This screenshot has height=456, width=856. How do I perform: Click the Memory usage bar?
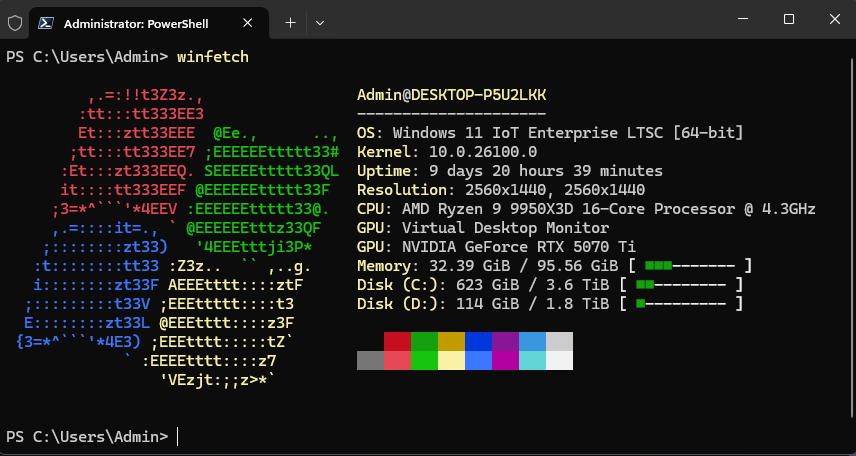click(690, 267)
